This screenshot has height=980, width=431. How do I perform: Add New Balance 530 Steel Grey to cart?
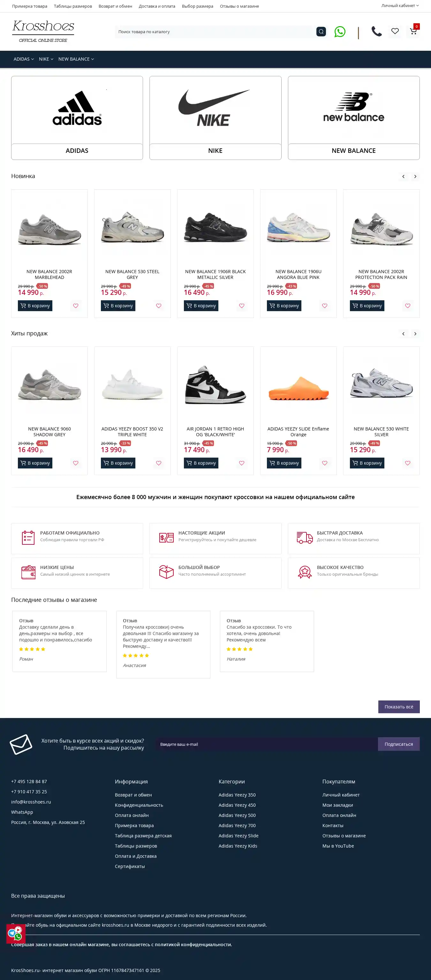click(118, 306)
